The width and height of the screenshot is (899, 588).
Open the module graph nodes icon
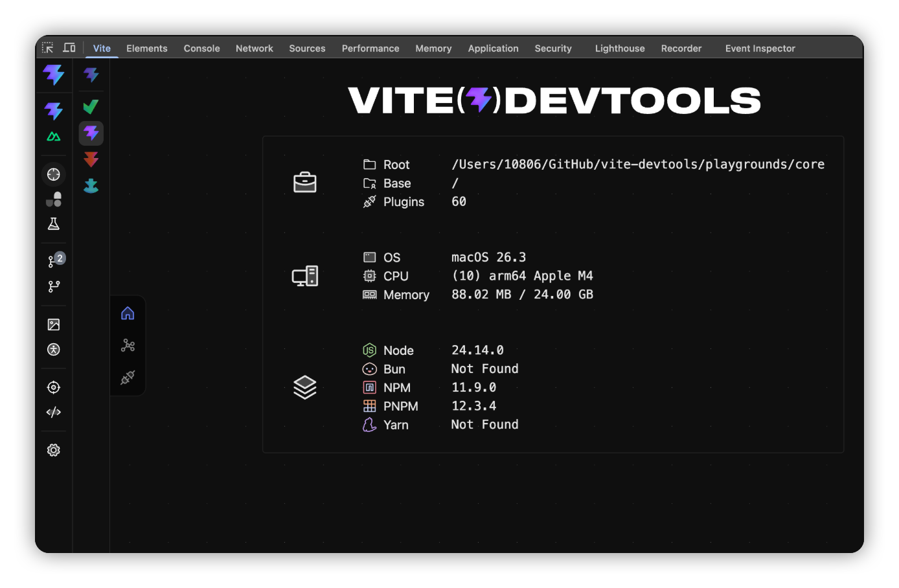pos(128,345)
